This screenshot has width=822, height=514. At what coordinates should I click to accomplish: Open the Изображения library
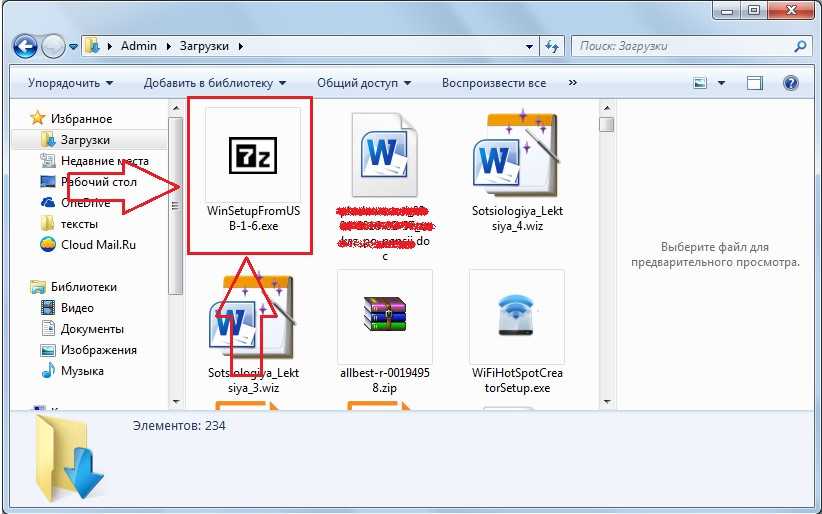click(x=99, y=350)
